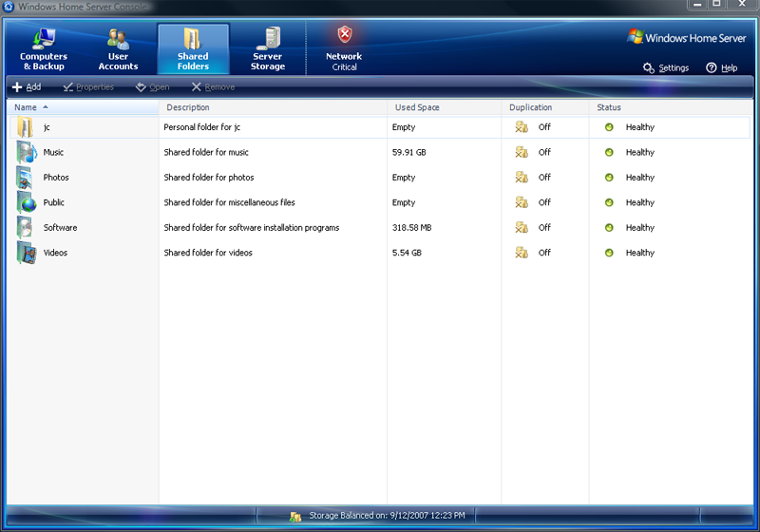Click the healthy status icon for Software
Viewport: 760px width, 532px height.
[x=609, y=228]
